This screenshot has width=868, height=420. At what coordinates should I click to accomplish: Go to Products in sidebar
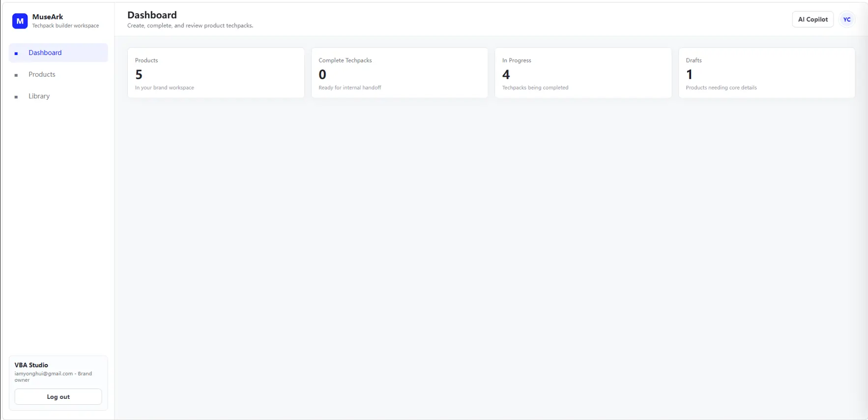[x=58, y=74]
